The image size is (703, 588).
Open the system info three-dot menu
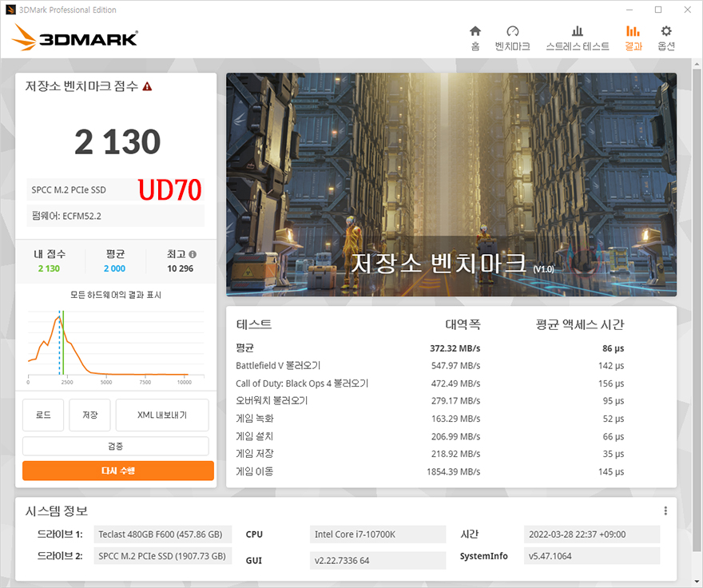click(x=665, y=511)
